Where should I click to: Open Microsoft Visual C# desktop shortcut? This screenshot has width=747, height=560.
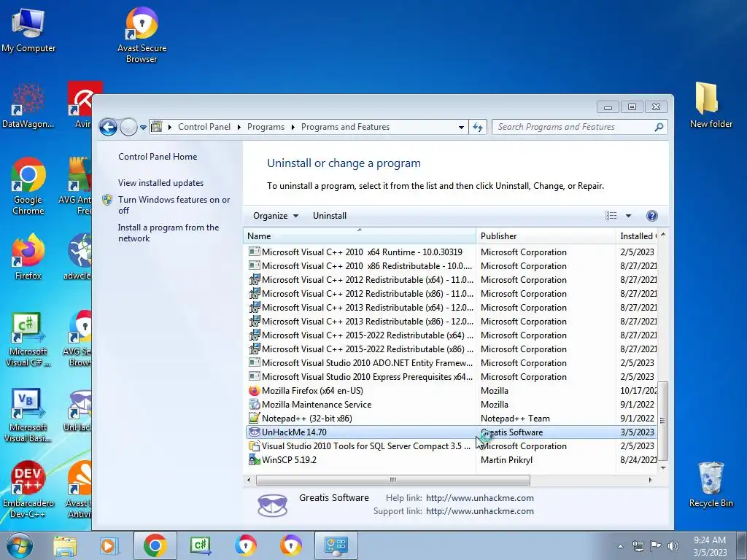click(x=28, y=340)
